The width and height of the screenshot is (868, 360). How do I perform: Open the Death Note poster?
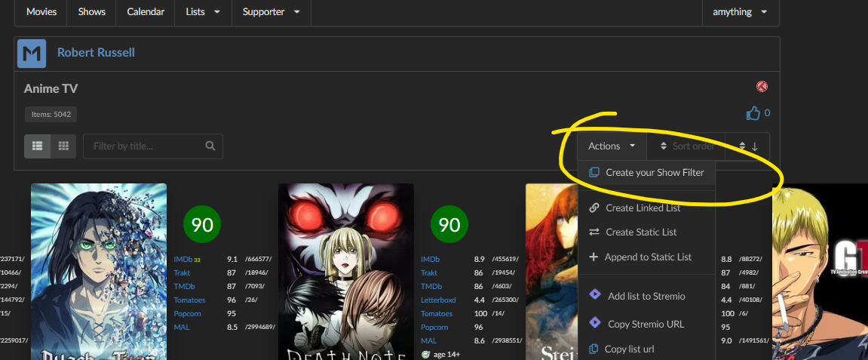346,272
